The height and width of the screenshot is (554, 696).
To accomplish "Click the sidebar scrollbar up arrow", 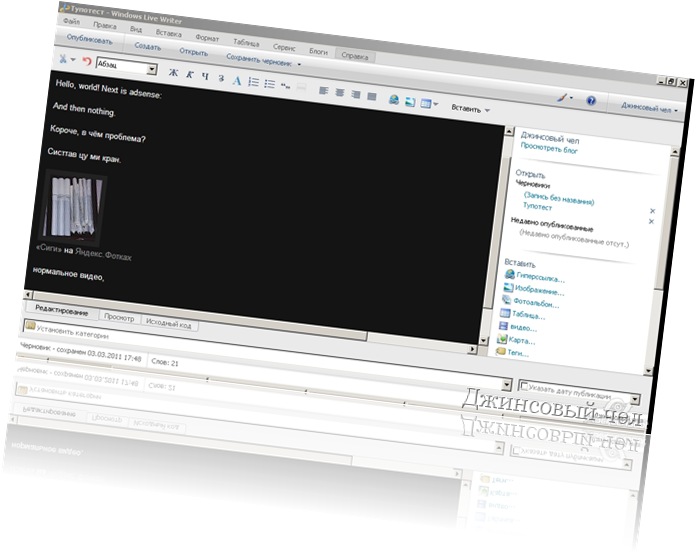I will [x=675, y=152].
